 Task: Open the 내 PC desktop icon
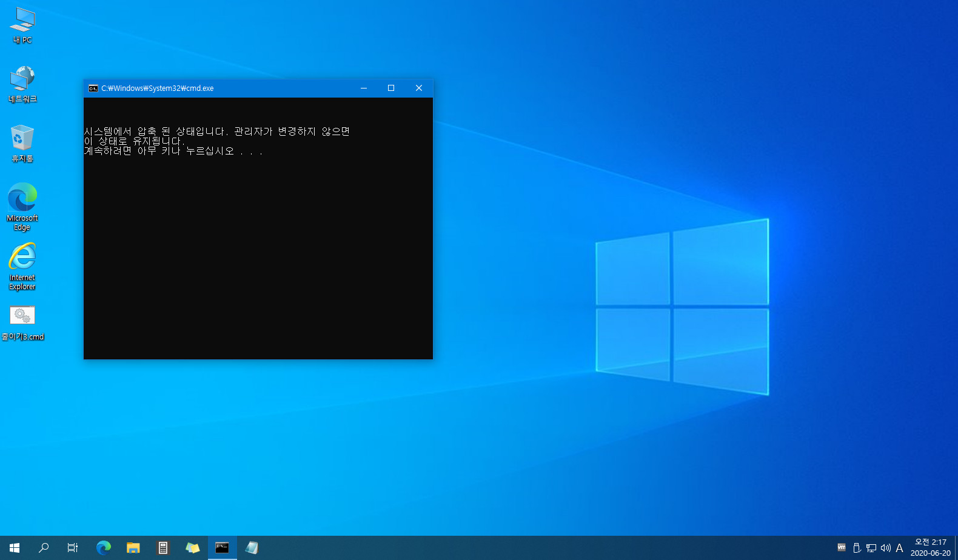pyautogui.click(x=22, y=25)
